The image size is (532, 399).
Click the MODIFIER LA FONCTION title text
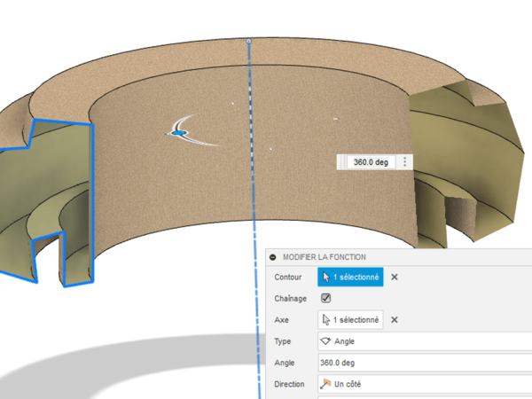coord(324,257)
